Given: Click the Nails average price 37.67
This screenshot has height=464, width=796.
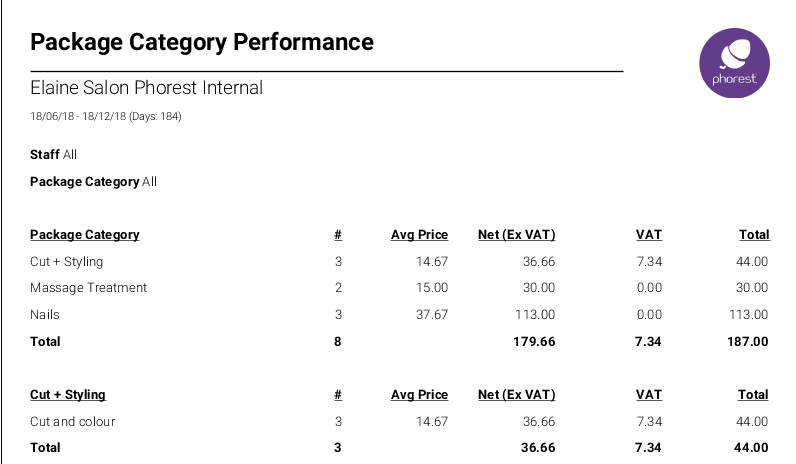Looking at the screenshot, I should 431,314.
